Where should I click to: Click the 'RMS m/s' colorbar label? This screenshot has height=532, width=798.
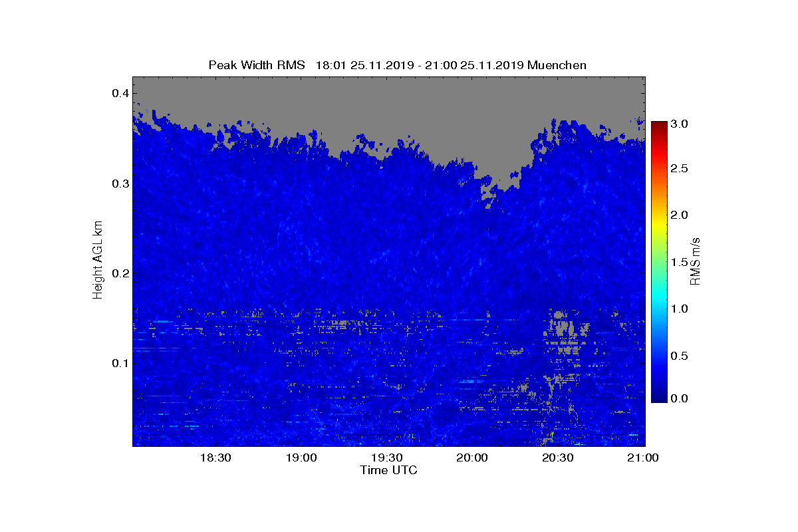696,260
